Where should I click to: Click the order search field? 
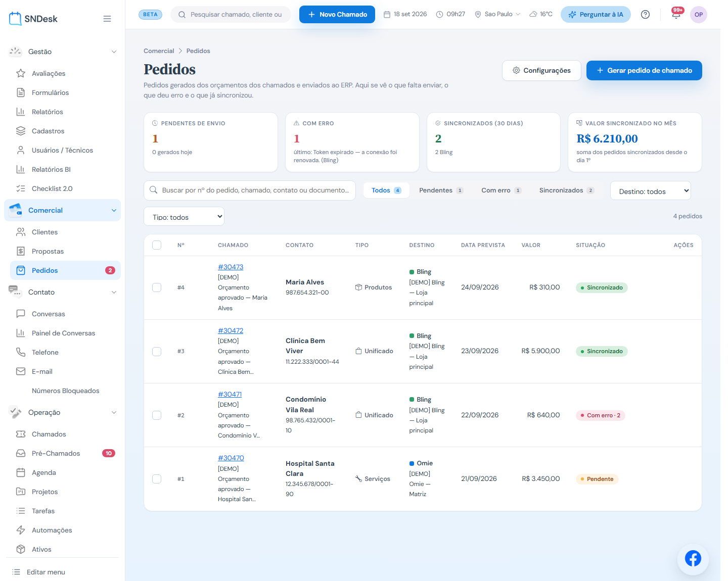point(250,190)
